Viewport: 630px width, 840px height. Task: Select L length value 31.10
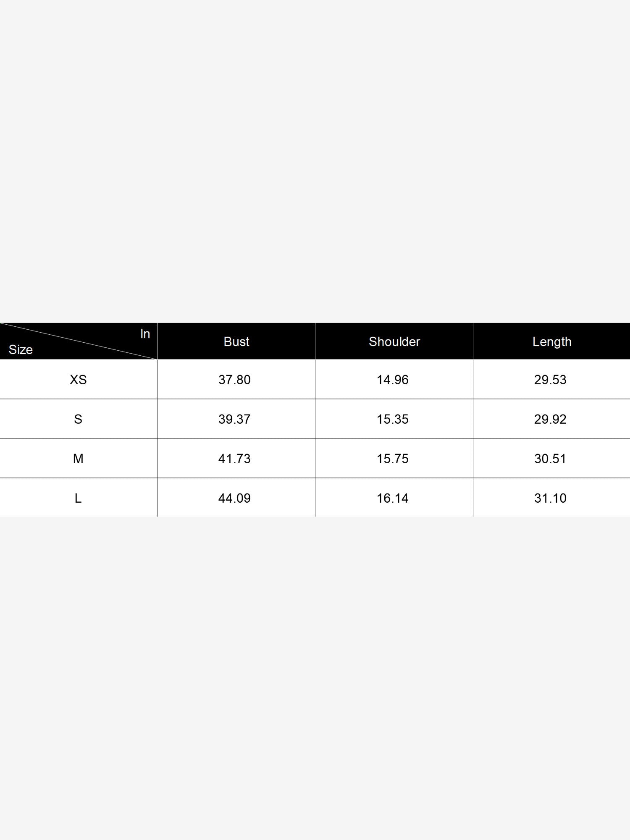point(550,498)
